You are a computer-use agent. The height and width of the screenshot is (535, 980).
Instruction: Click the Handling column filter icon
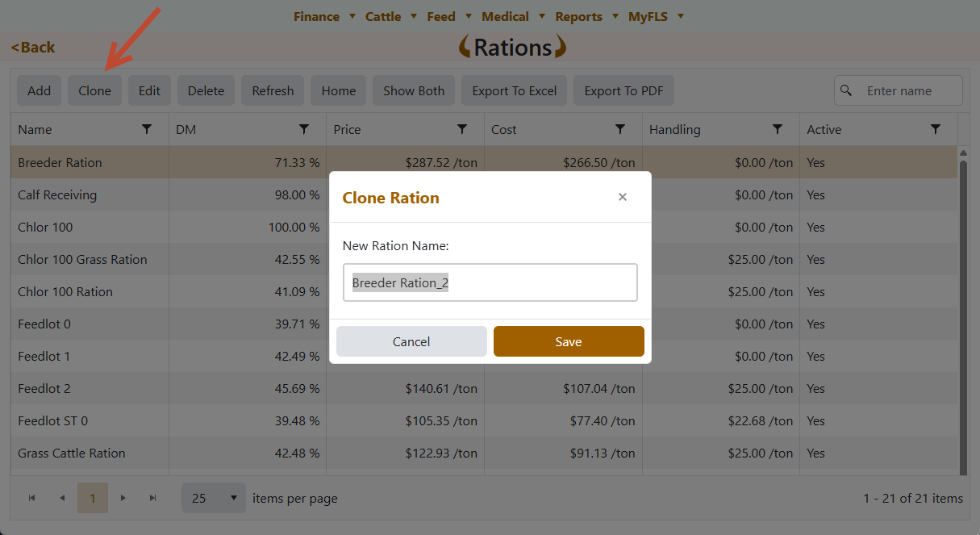click(x=778, y=129)
